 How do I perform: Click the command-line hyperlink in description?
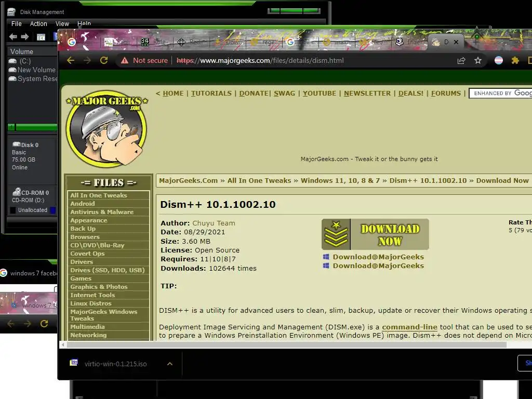409,327
